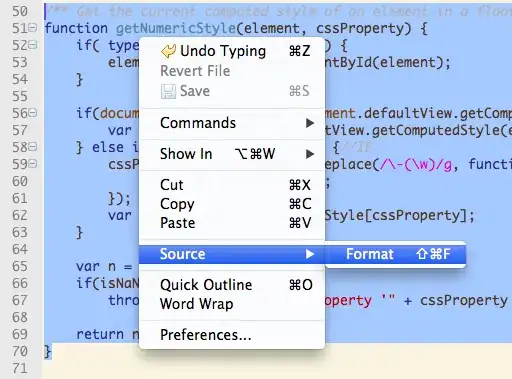Screen dimensions: 512x379
Task: Select the disabled Revert File entry
Action: (232, 71)
